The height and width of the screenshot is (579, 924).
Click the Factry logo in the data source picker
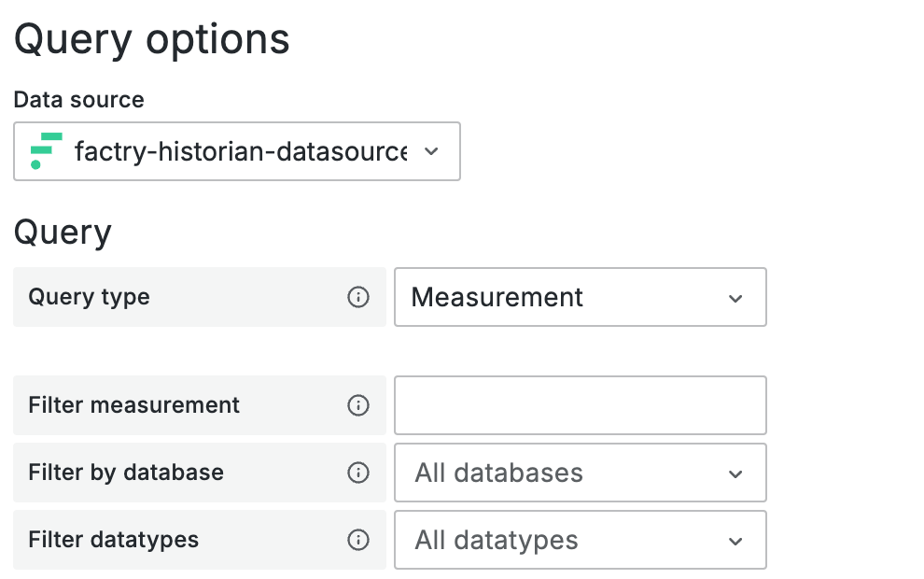point(46,151)
